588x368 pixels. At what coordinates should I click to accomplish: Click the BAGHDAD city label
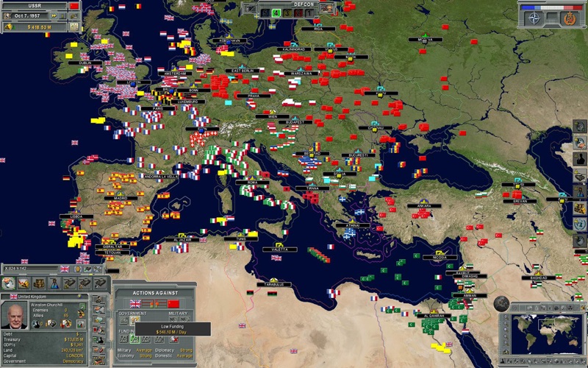[539, 278]
